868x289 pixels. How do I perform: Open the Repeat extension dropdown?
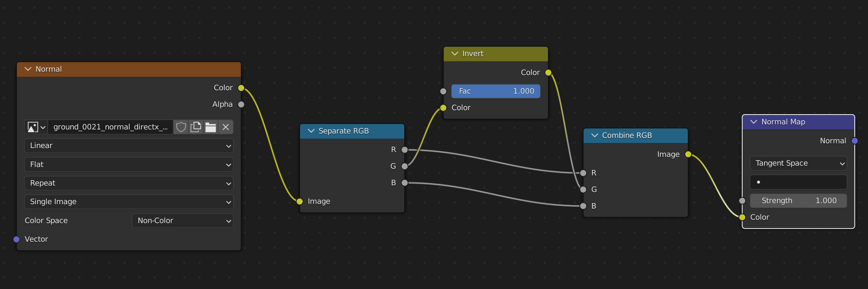click(x=129, y=183)
